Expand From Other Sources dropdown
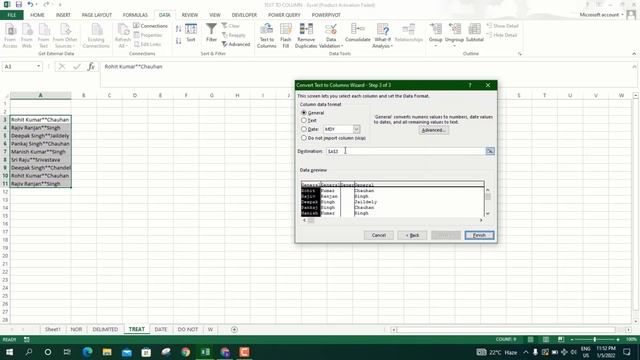This screenshot has height=360, width=640. (x=73, y=46)
